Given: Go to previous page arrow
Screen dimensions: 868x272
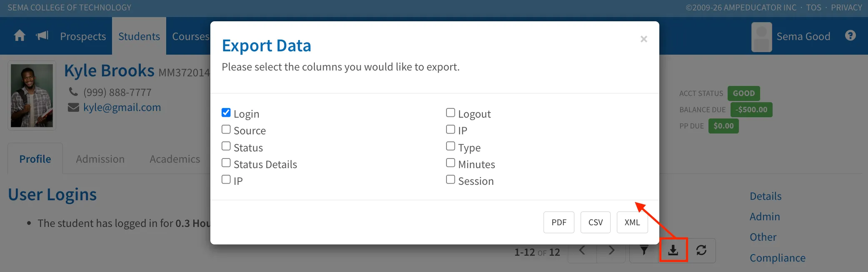Looking at the screenshot, I should pyautogui.click(x=582, y=250).
